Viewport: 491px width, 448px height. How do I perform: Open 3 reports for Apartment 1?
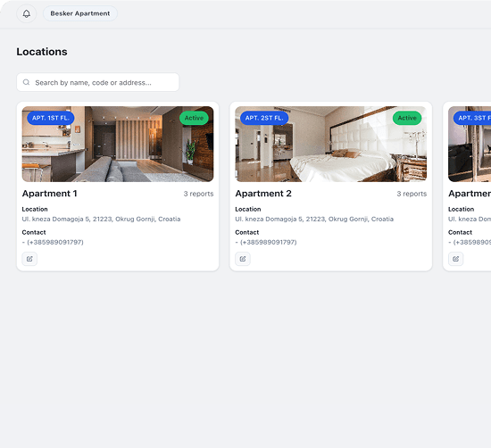click(198, 194)
